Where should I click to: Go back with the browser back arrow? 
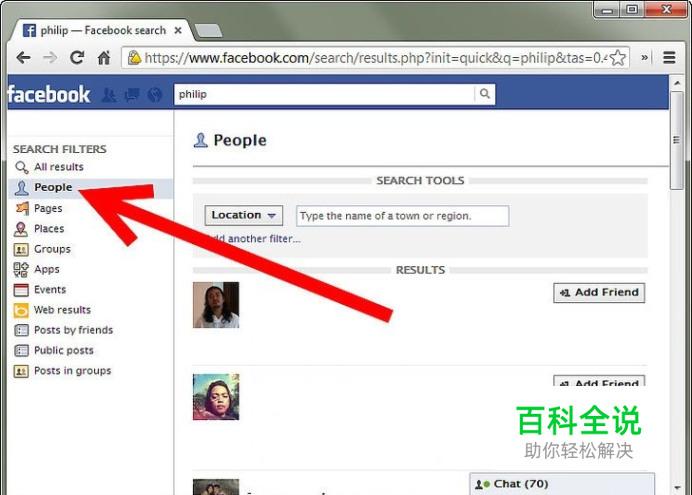(23, 57)
